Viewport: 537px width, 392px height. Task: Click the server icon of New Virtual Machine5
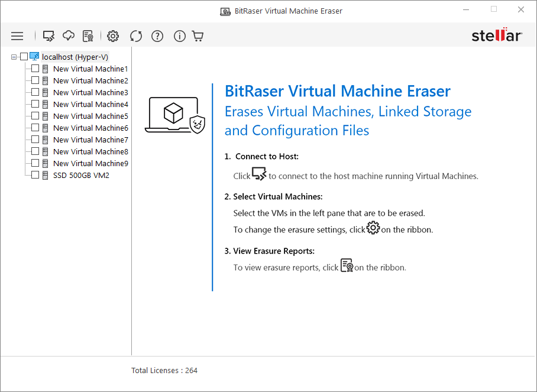point(45,116)
